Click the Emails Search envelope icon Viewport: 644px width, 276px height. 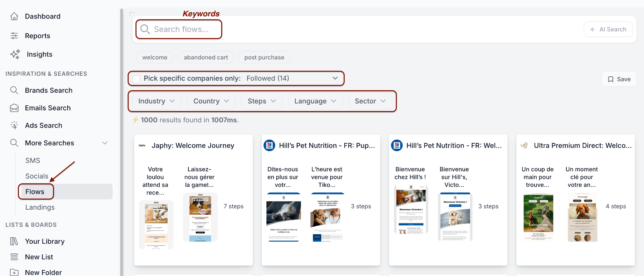[x=14, y=108]
